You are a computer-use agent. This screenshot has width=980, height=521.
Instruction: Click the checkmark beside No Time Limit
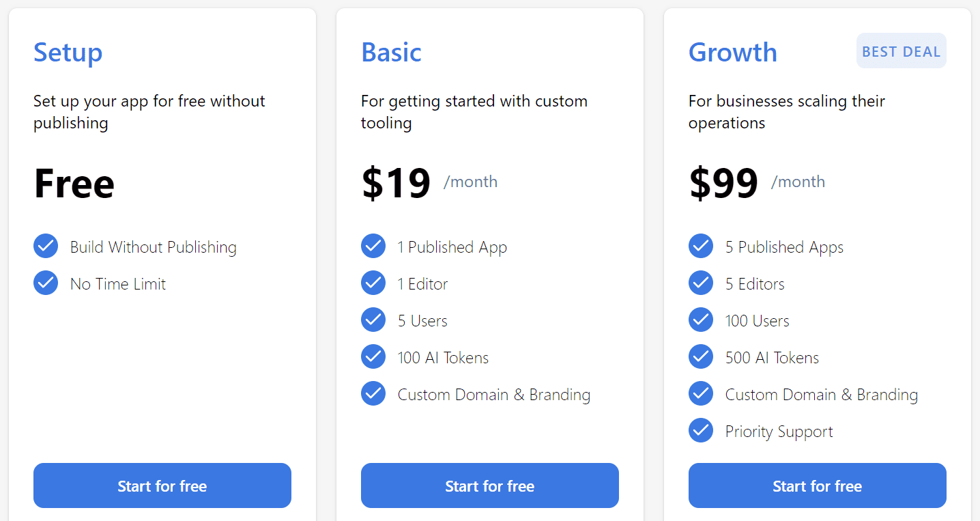click(46, 283)
